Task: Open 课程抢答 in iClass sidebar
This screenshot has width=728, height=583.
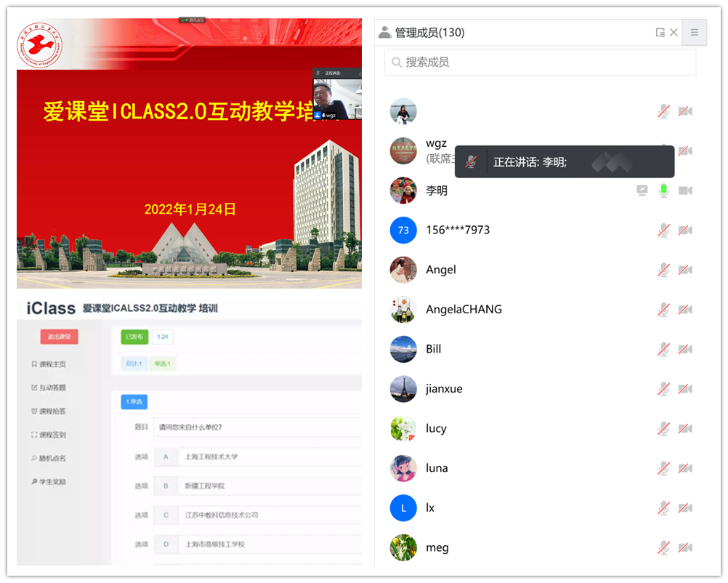Action: (x=49, y=411)
